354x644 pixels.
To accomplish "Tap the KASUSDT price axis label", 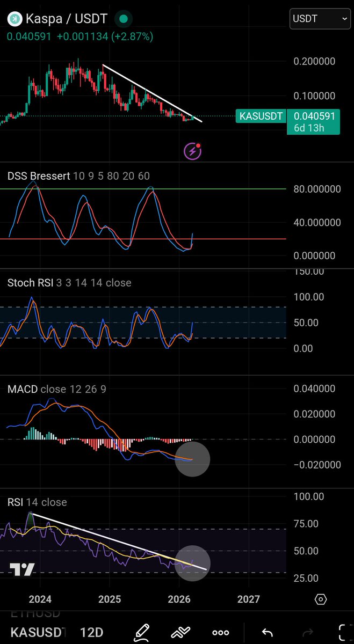I will pyautogui.click(x=261, y=115).
